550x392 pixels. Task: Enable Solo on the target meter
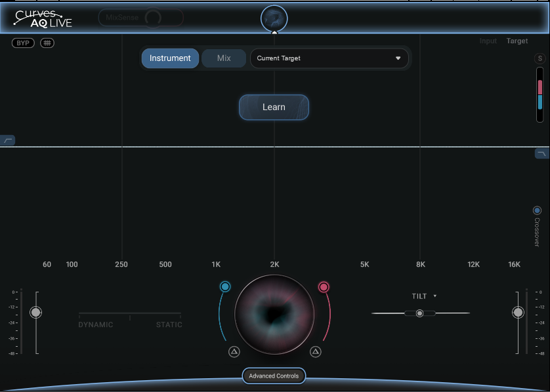pos(539,58)
